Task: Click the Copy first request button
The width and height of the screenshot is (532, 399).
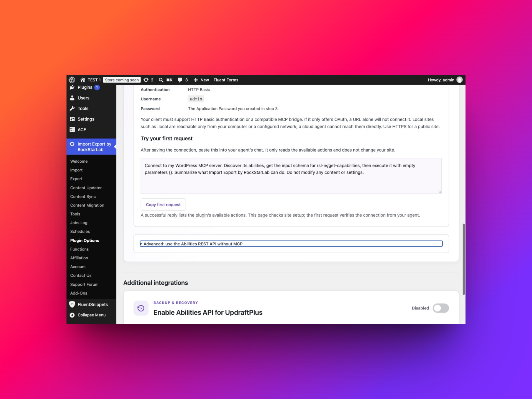Action: click(x=163, y=204)
